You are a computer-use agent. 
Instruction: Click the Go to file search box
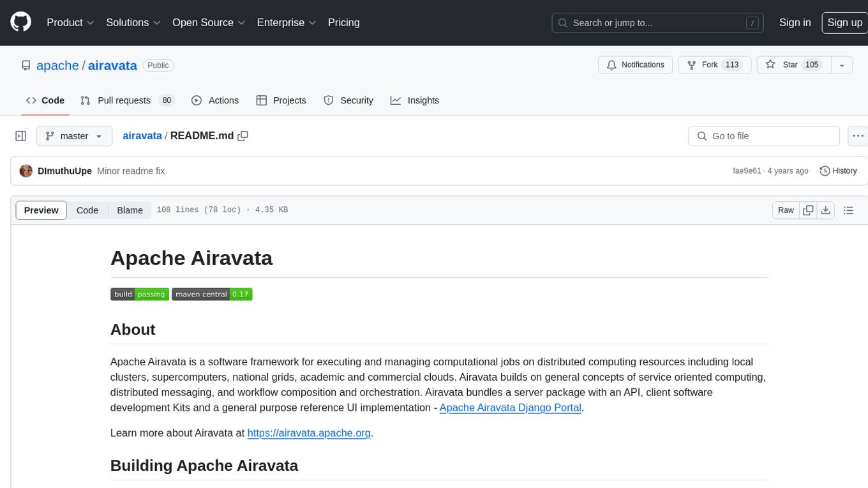point(764,136)
